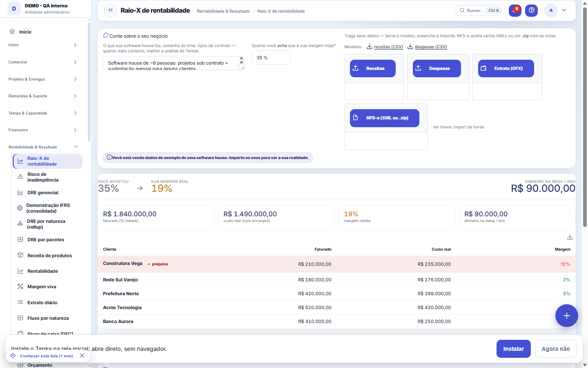Select Raio-X de rentabilidade menu item

[x=48, y=161]
